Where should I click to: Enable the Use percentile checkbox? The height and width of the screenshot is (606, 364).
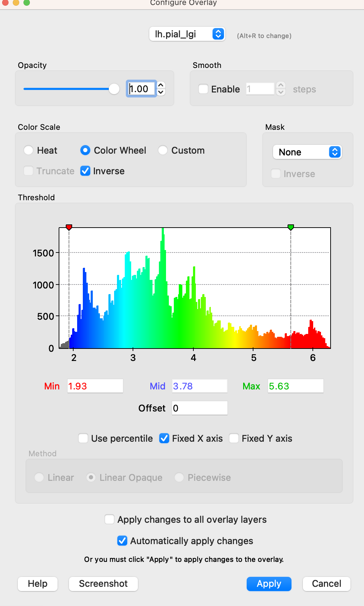(x=83, y=438)
